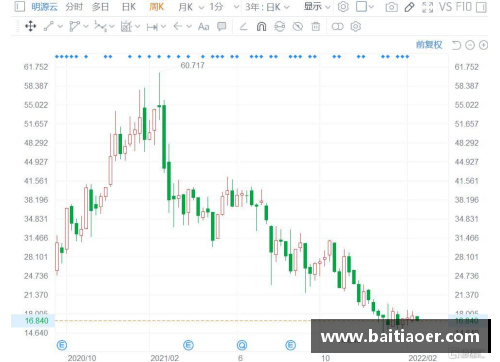Switch to 日K daily candle tab

pyautogui.click(x=129, y=7)
